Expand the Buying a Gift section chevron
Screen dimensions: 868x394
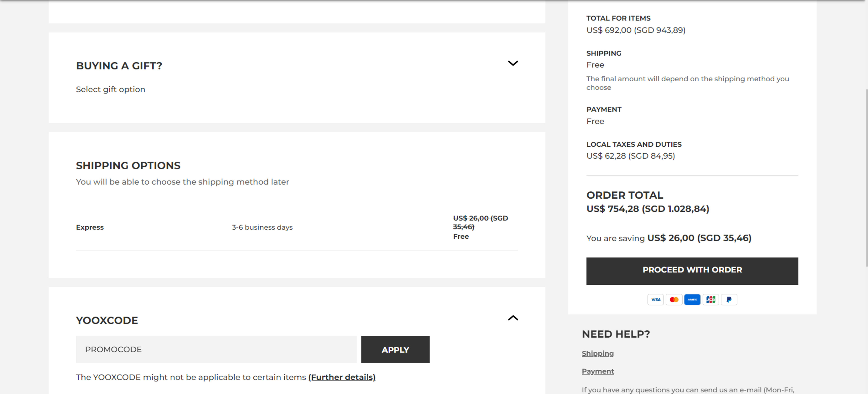[x=513, y=63]
